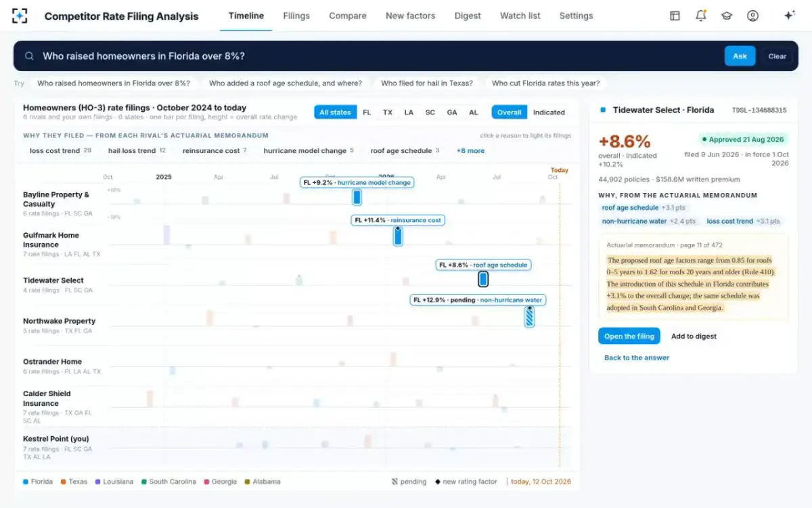Switch rate view to Indicated
This screenshot has width=812, height=508.
pos(549,112)
